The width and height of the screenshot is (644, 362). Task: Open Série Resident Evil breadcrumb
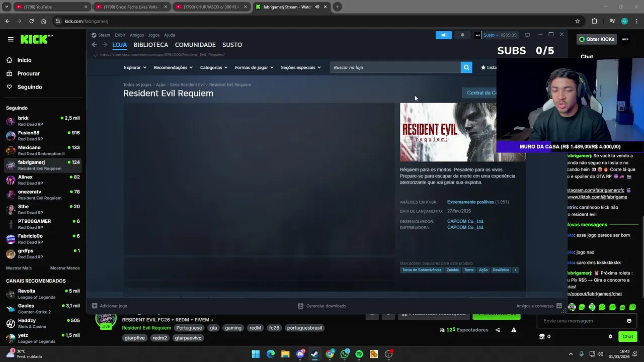187,84
